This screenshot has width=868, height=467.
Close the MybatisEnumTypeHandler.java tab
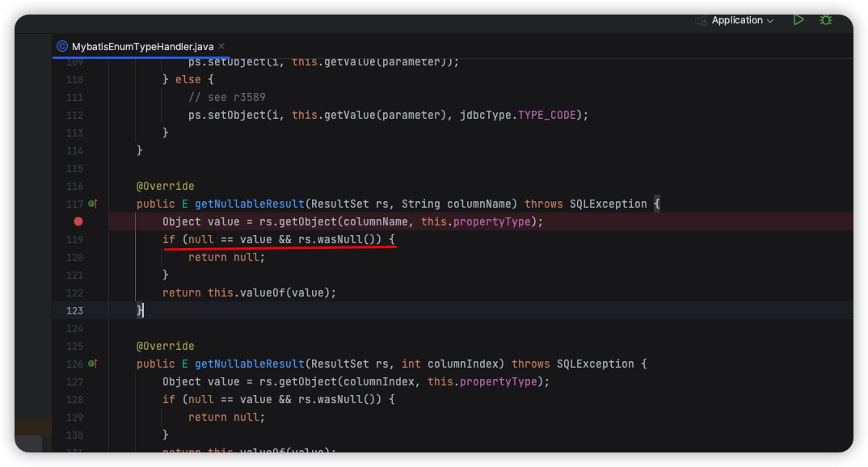click(x=221, y=47)
